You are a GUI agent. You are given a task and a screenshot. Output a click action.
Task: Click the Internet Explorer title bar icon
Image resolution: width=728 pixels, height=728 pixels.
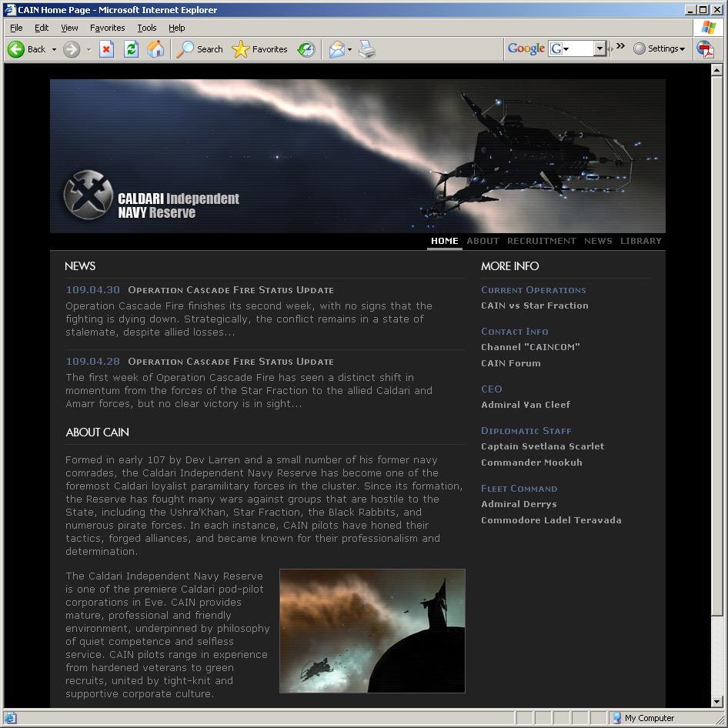click(x=10, y=10)
